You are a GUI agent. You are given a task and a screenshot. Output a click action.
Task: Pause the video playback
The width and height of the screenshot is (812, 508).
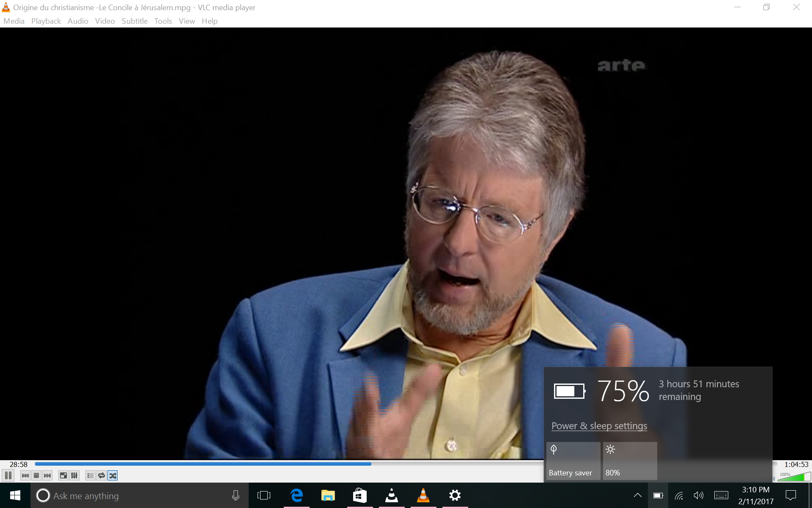[x=8, y=475]
